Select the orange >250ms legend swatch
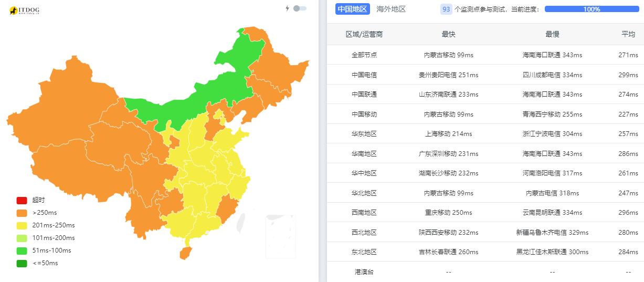The width and height of the screenshot is (644, 282). [22, 213]
